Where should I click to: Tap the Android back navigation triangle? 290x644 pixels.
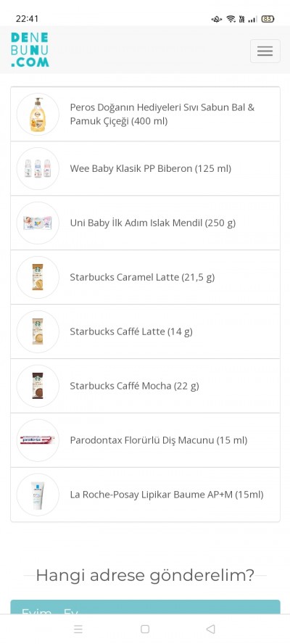(210, 629)
